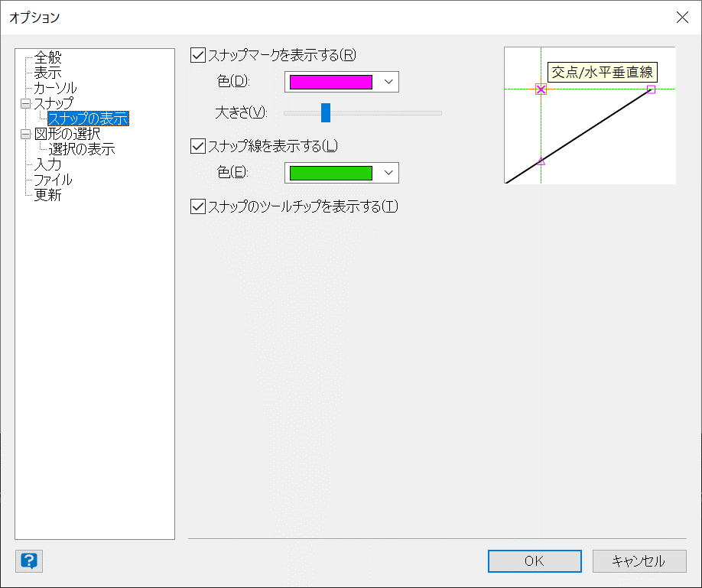Open the snap line color dropdown arrow
This screenshot has width=702, height=588.
coord(388,173)
